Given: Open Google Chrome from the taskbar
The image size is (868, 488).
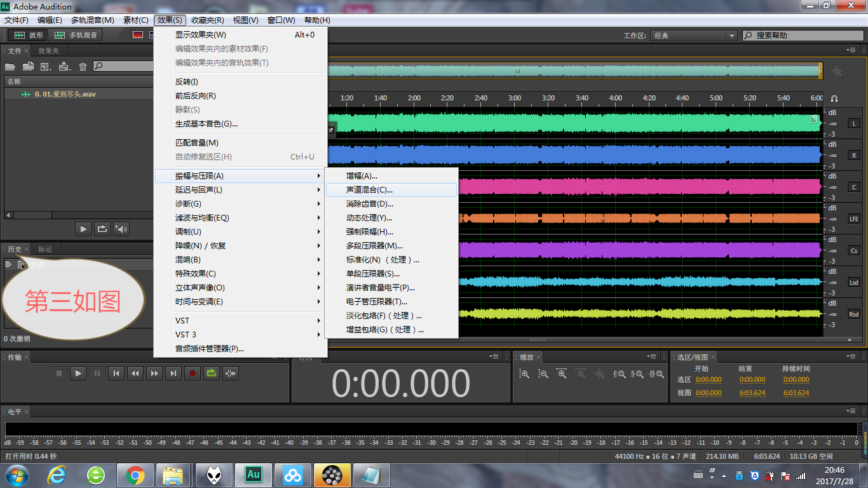Looking at the screenshot, I should [135, 475].
